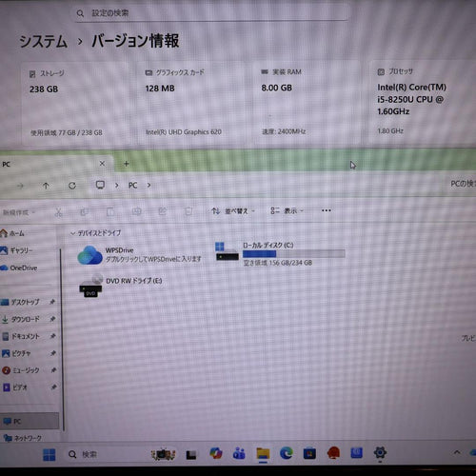Open the プロセッサ Intel Core i5 card

[x=422, y=103]
